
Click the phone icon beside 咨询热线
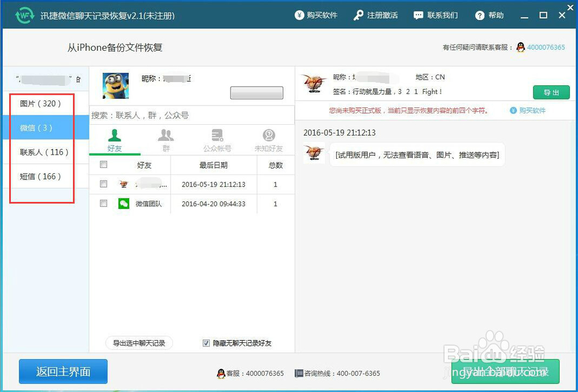[299, 373]
